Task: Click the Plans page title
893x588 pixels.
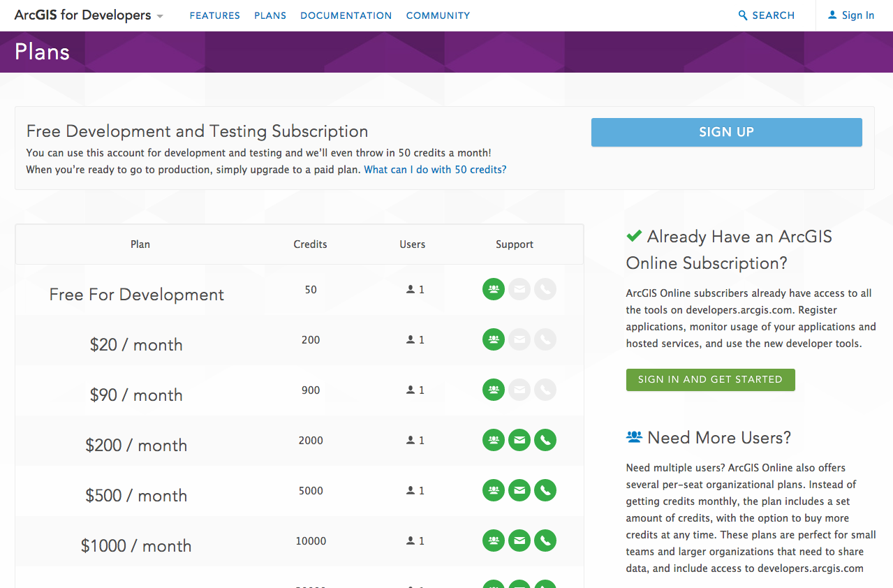Action: coord(42,52)
